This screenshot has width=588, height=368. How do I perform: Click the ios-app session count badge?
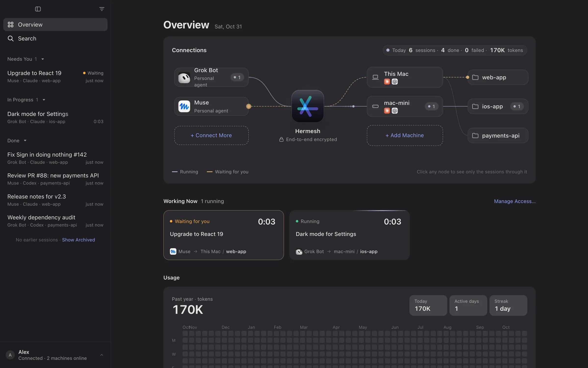(x=517, y=106)
